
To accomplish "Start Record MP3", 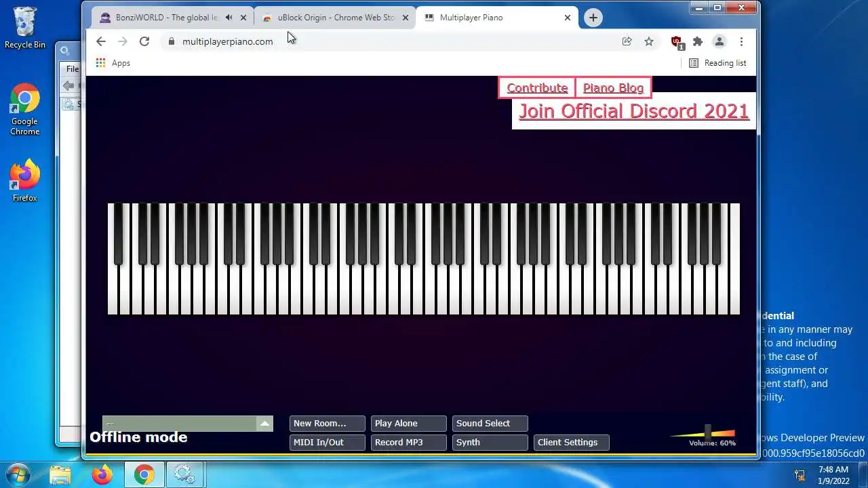I will (x=409, y=443).
